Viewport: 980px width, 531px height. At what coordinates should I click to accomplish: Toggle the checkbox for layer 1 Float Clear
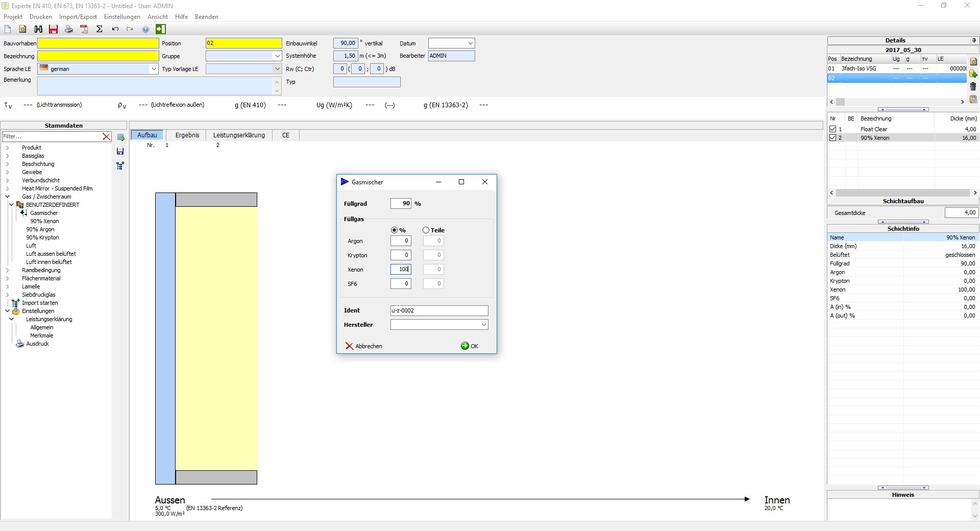832,129
